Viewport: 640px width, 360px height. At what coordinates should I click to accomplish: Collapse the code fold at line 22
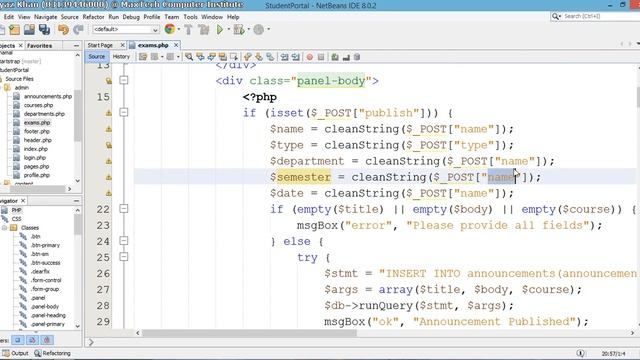[x=124, y=209]
